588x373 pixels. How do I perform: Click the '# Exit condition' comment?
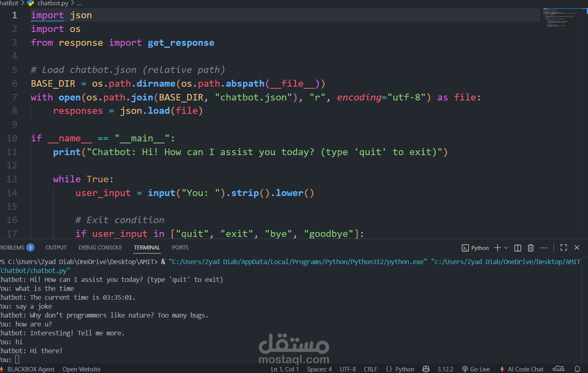pos(120,220)
